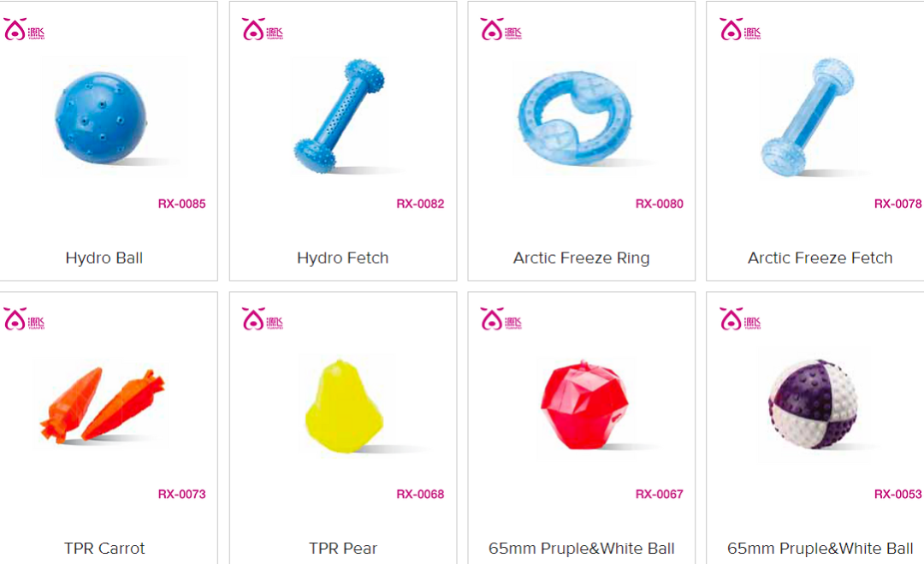Click the pink logo on TPR Pear card
The height and width of the screenshot is (564, 924).
tap(263, 319)
